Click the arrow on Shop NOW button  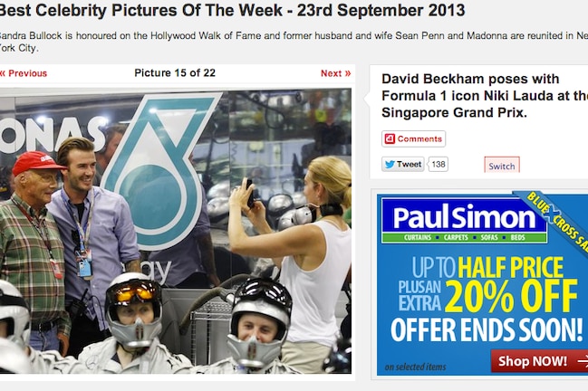[583, 361]
